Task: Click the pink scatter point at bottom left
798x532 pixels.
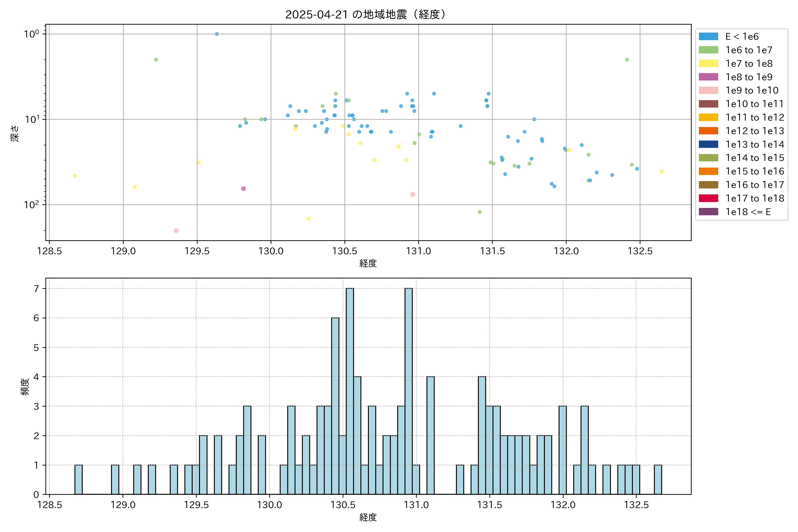Action: tap(176, 231)
